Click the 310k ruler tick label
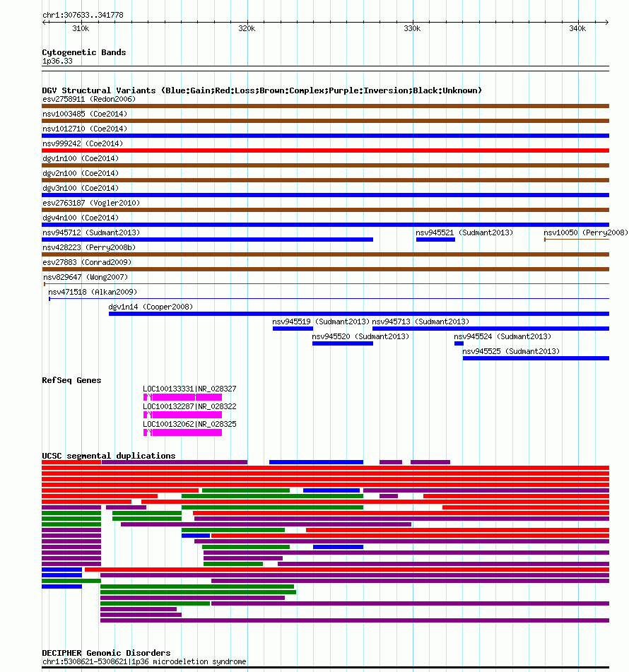 [x=81, y=29]
